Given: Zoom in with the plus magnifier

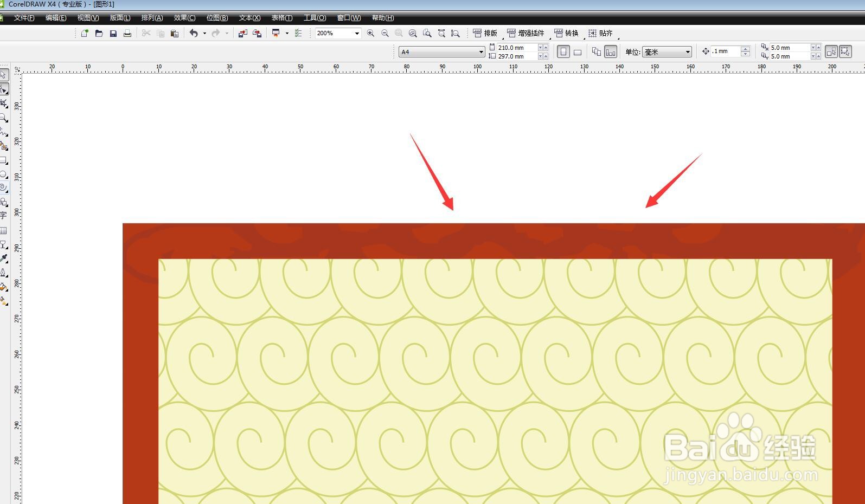Looking at the screenshot, I should [370, 33].
